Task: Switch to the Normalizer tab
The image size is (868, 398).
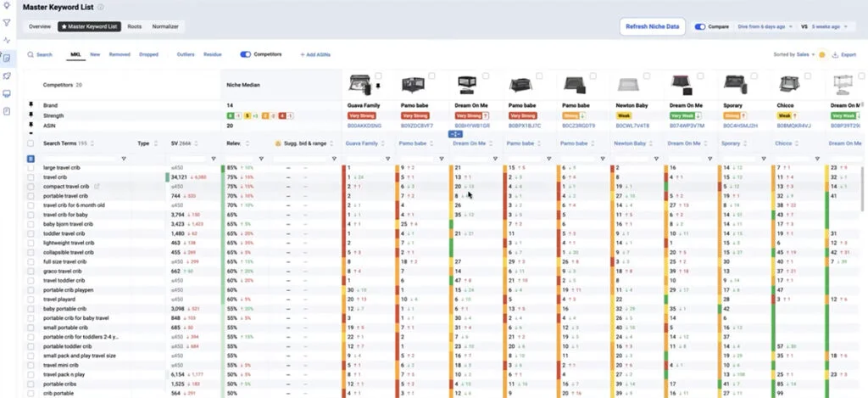Action: pos(165,26)
